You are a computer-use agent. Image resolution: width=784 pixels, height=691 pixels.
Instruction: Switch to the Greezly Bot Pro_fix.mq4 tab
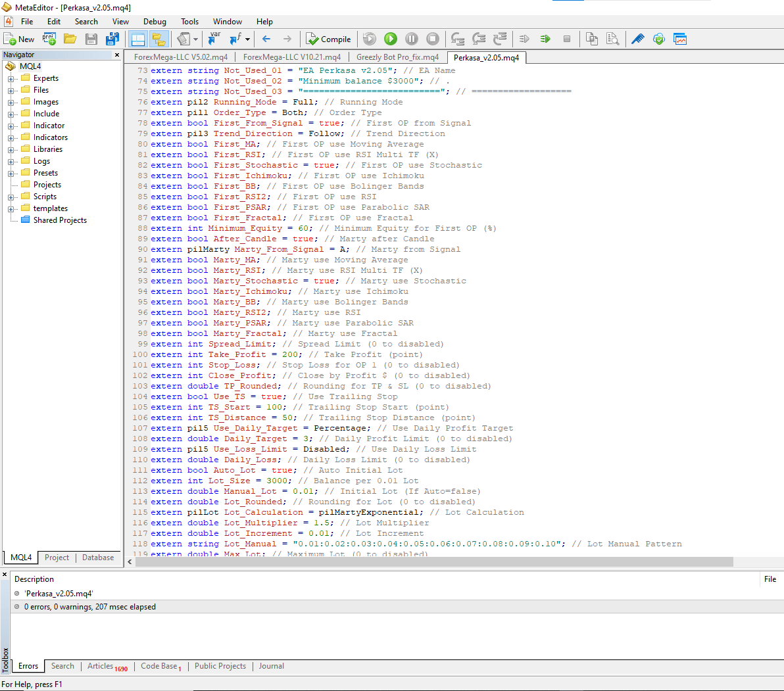397,57
